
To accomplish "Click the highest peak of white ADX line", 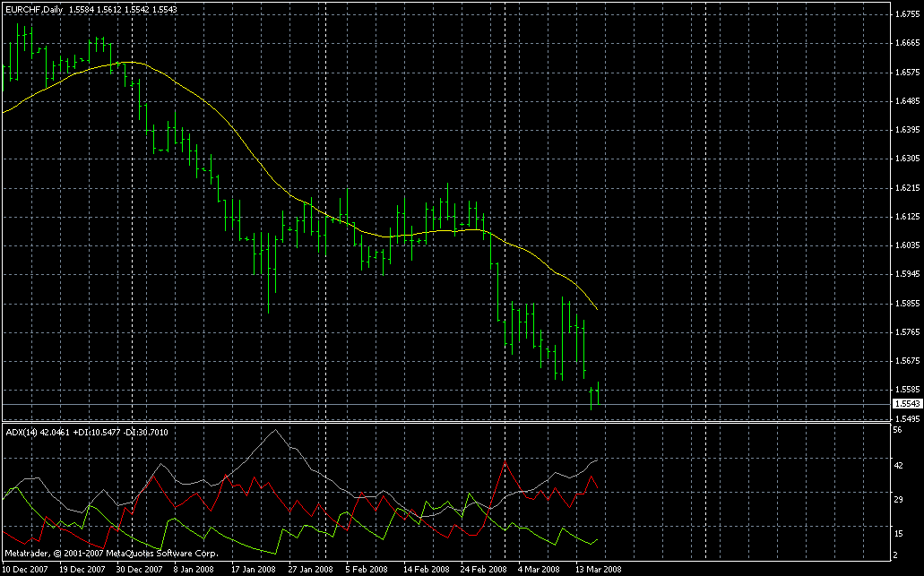I will coord(275,431).
